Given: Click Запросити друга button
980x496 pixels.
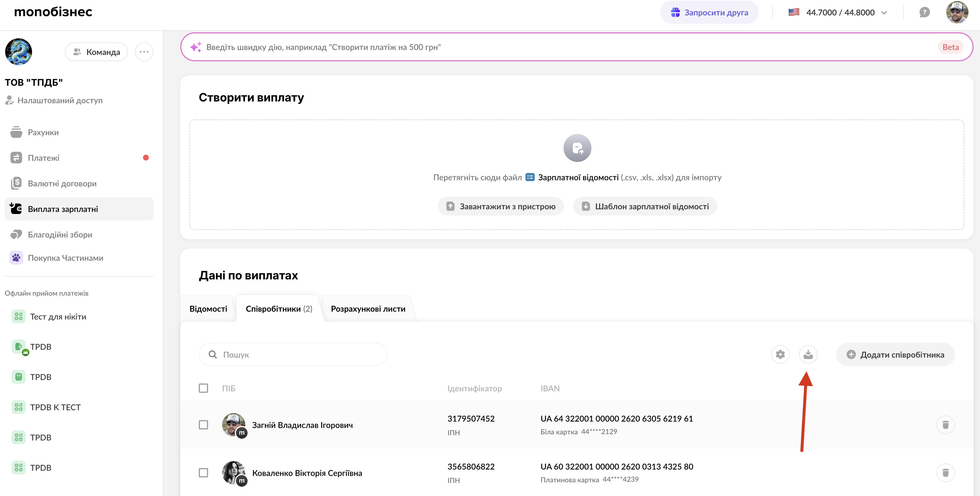Looking at the screenshot, I should click(x=709, y=12).
